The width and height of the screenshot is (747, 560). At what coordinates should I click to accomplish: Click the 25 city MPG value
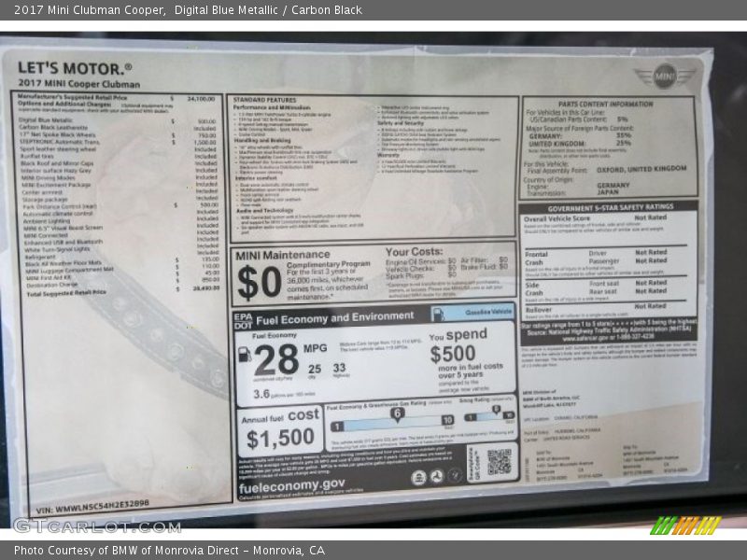coord(315,369)
